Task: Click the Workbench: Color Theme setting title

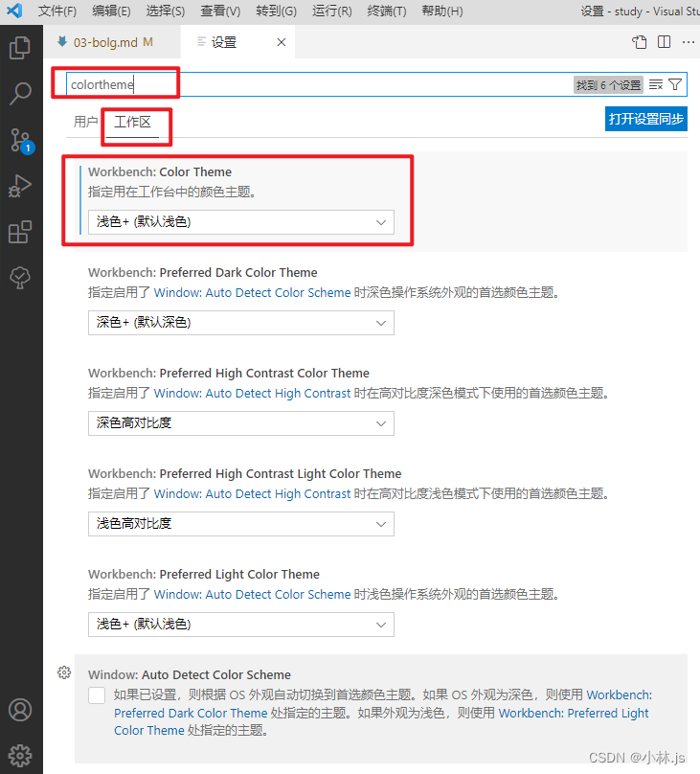Action: 160,171
